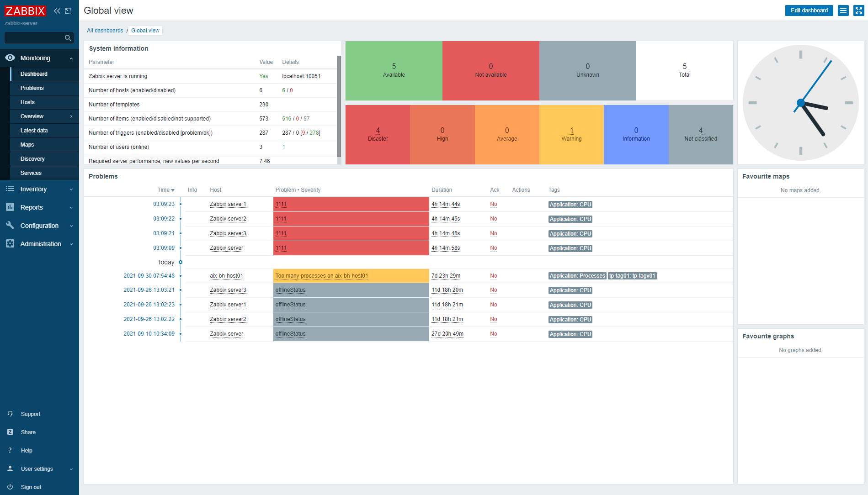Click the green Available hosts tile

pyautogui.click(x=394, y=71)
